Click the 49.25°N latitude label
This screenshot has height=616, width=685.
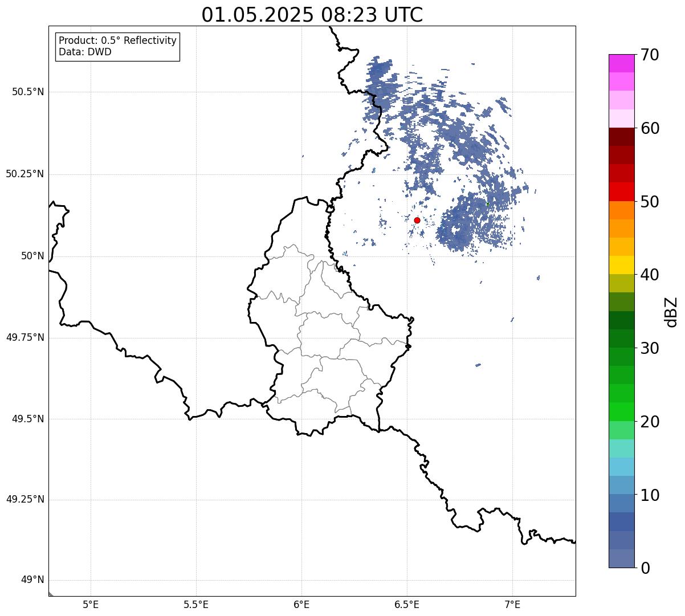(25, 500)
